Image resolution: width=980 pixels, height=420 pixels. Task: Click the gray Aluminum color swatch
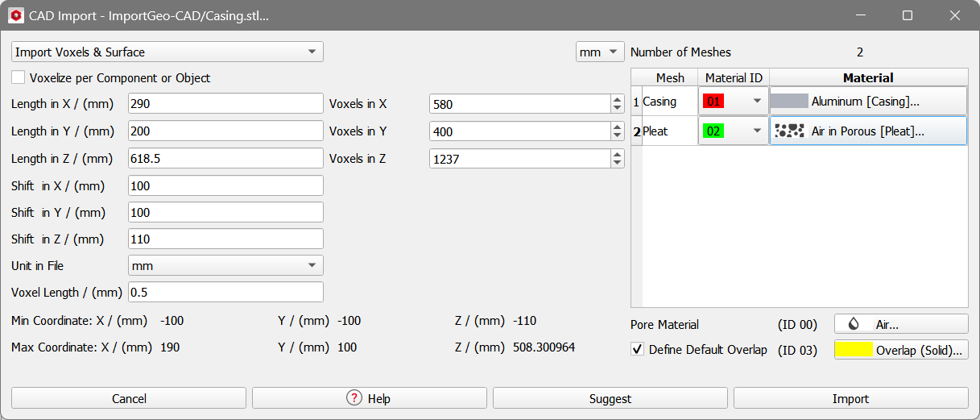click(789, 102)
